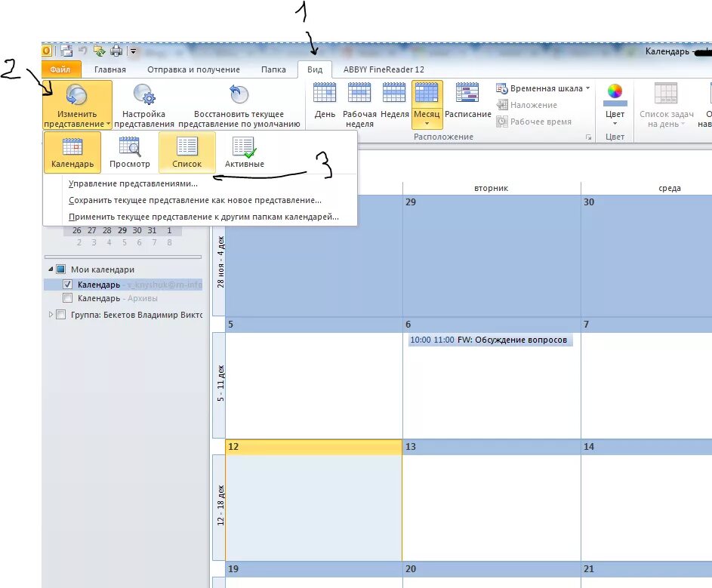Select the Вид ribbon tab

pos(315,69)
